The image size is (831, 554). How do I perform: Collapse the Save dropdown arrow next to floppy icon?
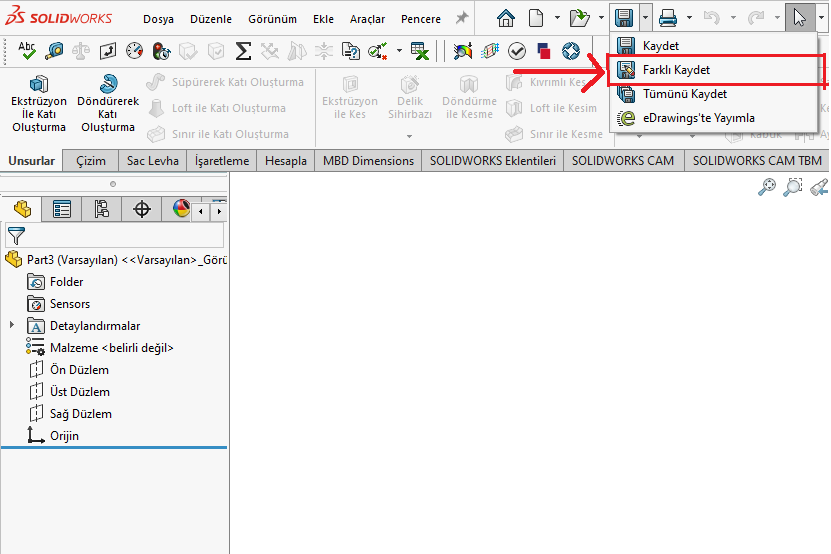click(646, 18)
